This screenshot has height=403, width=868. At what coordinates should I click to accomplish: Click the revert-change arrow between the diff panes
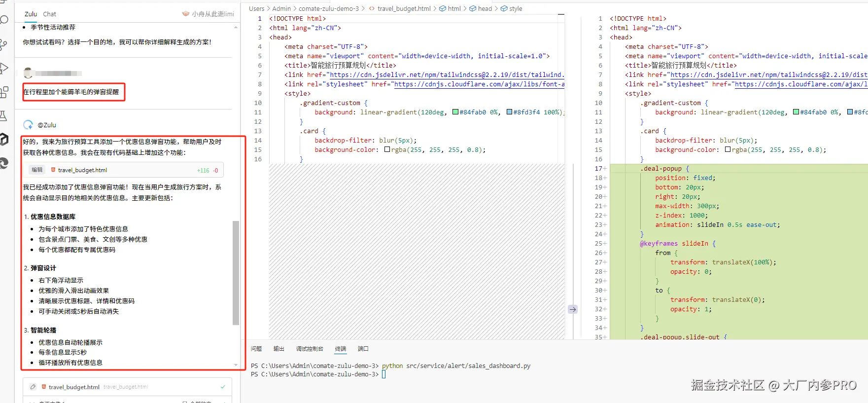(x=572, y=309)
